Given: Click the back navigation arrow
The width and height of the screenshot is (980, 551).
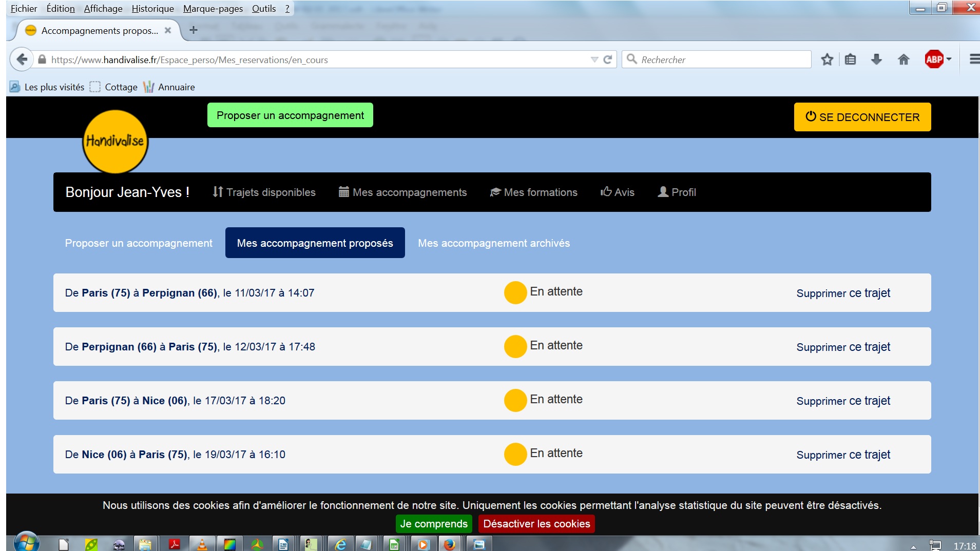Looking at the screenshot, I should coord(22,60).
